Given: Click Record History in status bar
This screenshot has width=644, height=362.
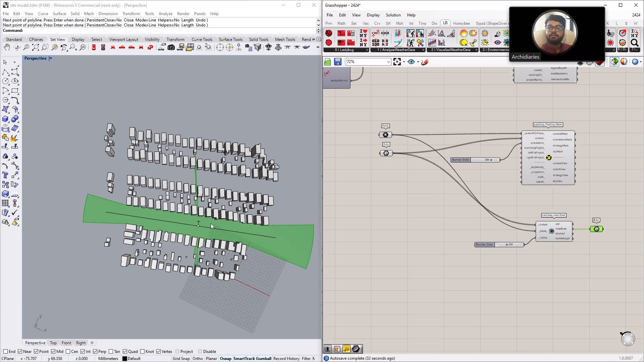Looking at the screenshot, I should [286, 358].
